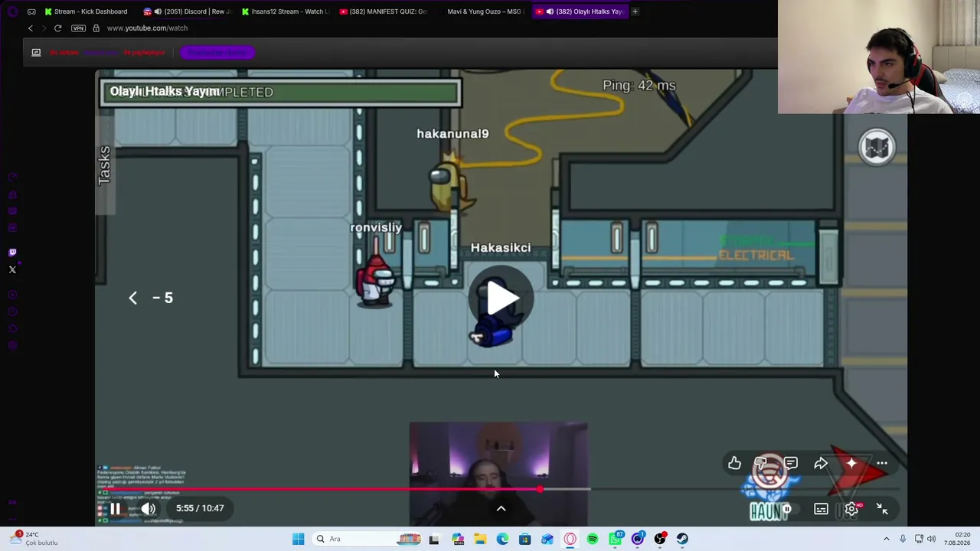The image size is (980, 551).
Task: Show hidden system tray icons
Action: (887, 539)
